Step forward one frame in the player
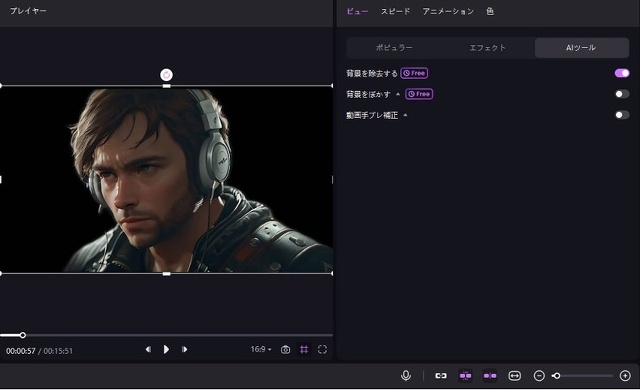 click(184, 350)
